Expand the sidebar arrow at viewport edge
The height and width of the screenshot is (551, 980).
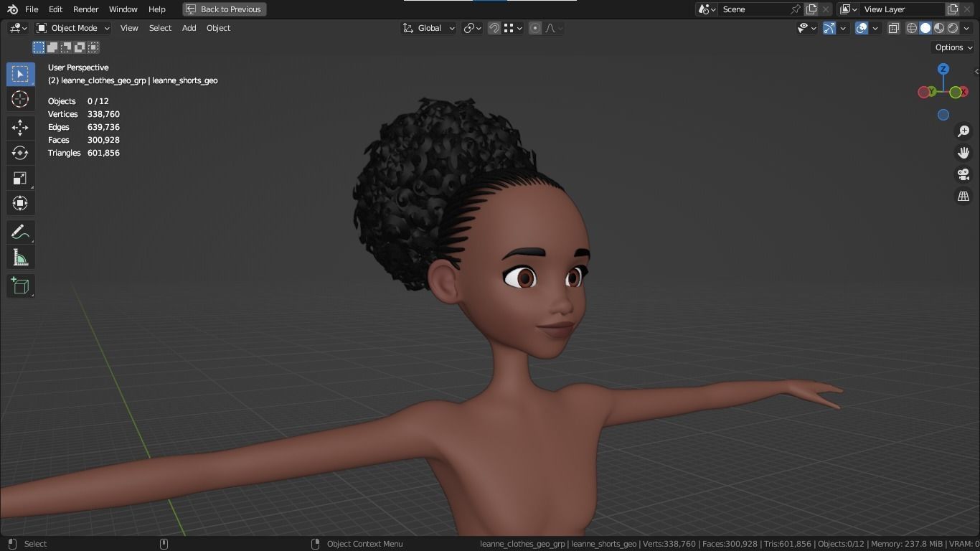click(x=976, y=71)
